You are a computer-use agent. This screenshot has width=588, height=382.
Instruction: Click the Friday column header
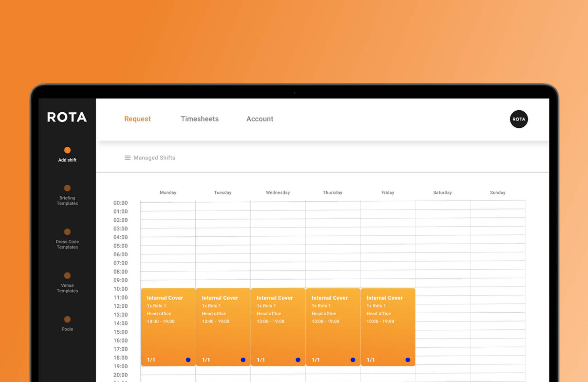click(x=388, y=193)
